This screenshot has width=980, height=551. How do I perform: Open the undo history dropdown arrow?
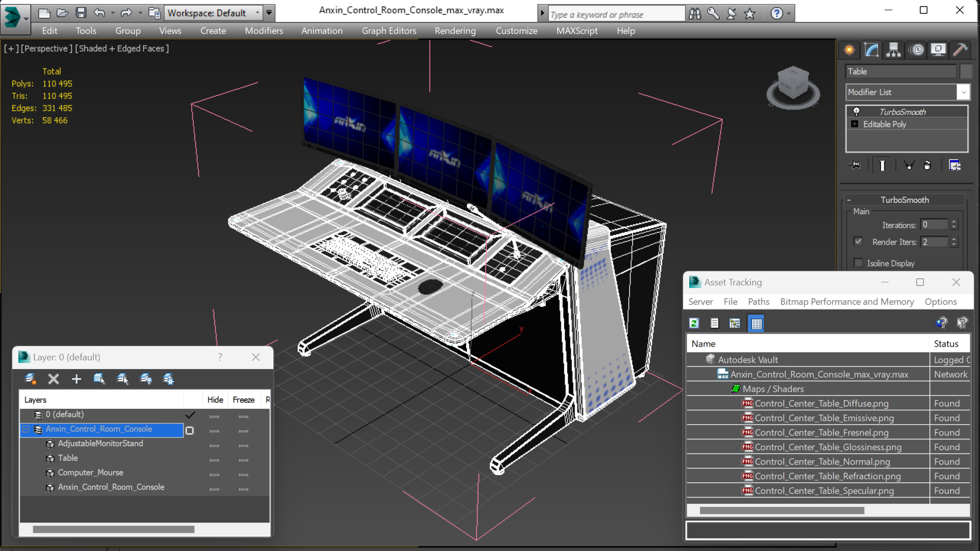coord(113,13)
